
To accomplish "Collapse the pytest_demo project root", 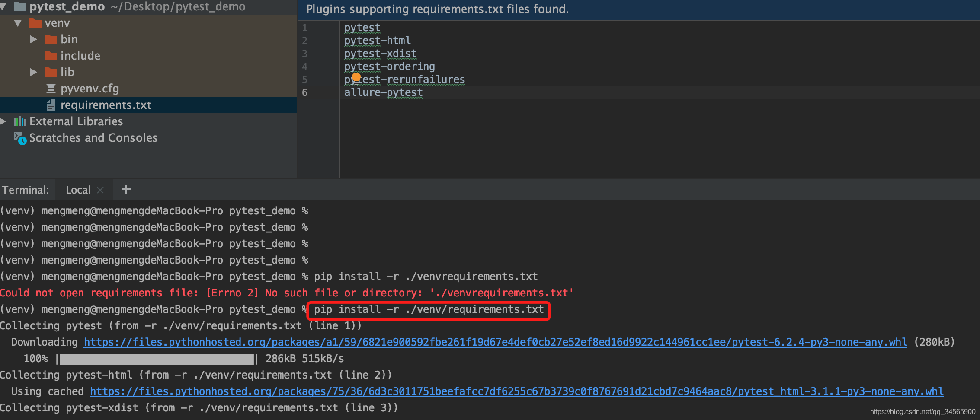I will coord(3,6).
